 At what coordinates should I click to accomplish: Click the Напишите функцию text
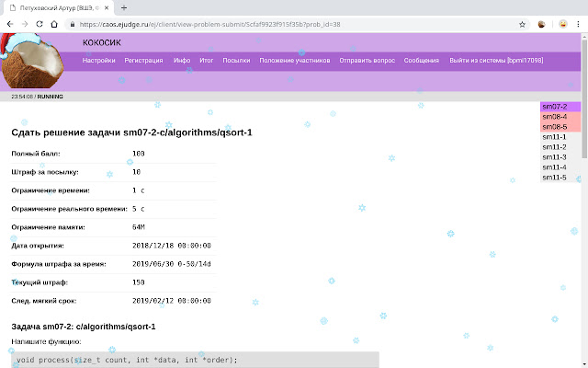point(46,341)
